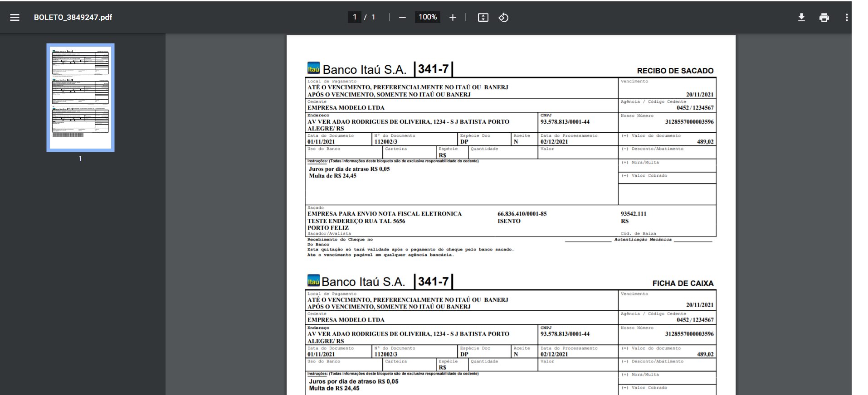Click the 'Recebimento do Cheque no' line
The height and width of the screenshot is (395, 868).
point(340,240)
